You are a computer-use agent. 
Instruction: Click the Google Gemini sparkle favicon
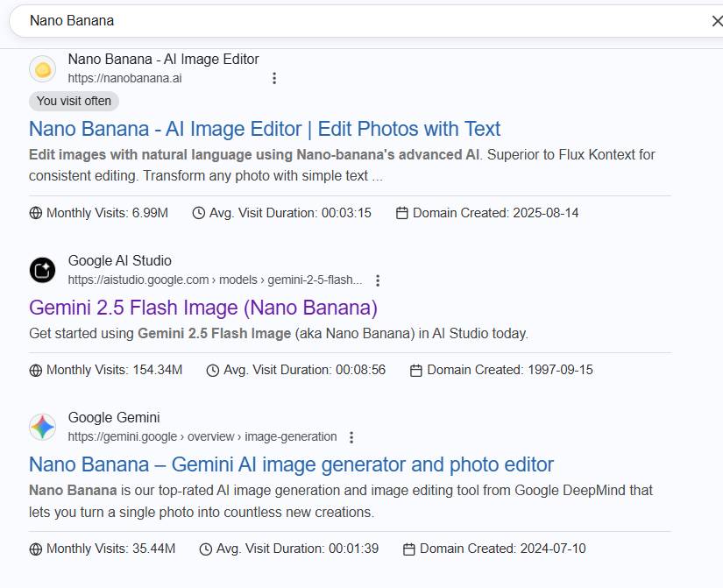[x=42, y=427]
